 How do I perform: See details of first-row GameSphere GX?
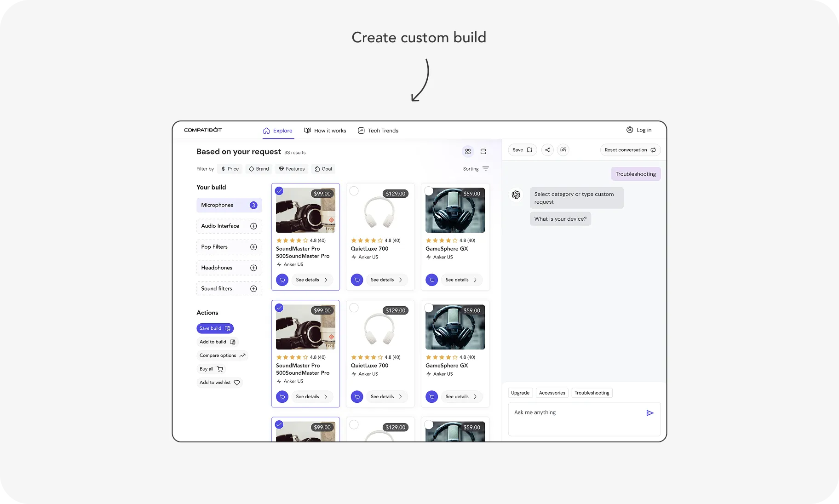point(461,280)
